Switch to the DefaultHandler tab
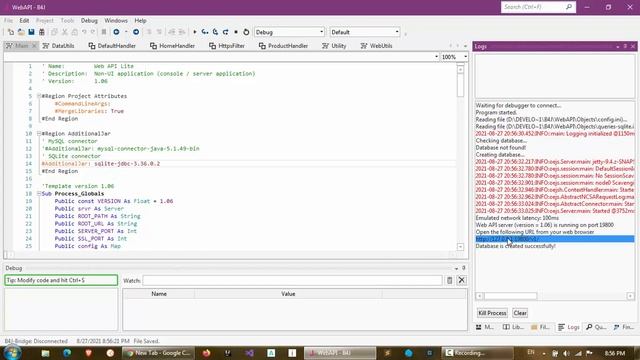The width and height of the screenshot is (640, 360). click(x=112, y=46)
